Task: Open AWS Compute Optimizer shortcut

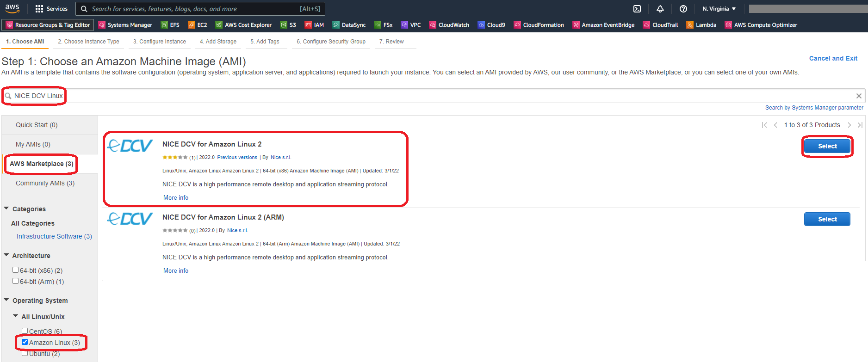Action: [x=761, y=25]
